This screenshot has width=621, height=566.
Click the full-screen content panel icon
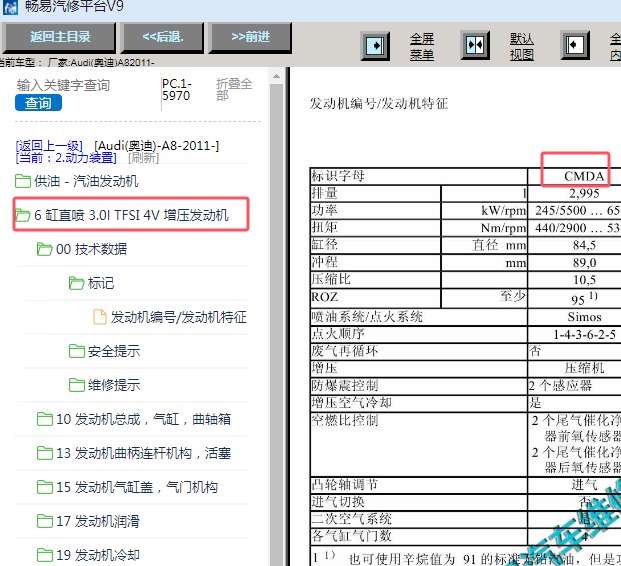[575, 46]
